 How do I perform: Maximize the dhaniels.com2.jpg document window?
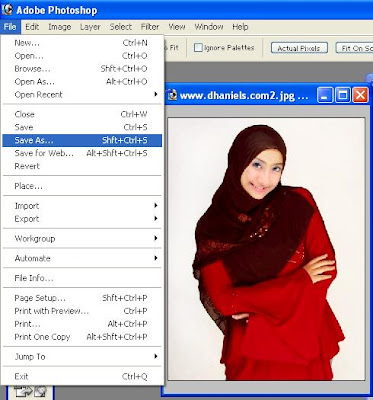point(343,96)
